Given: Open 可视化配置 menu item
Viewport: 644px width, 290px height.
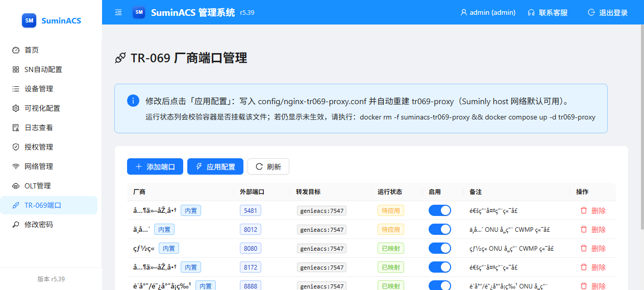Looking at the screenshot, I should pos(48,108).
